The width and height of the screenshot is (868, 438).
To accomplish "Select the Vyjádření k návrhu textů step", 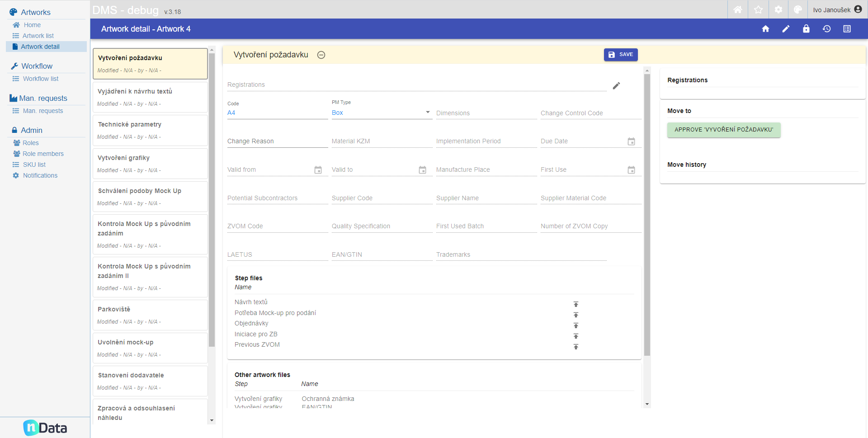I will pos(150,97).
